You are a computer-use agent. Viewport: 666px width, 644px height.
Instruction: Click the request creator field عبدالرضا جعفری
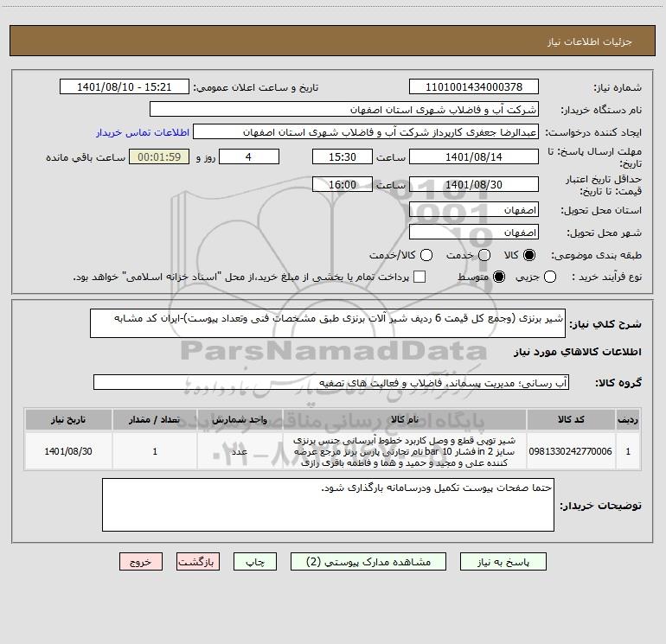click(x=366, y=131)
